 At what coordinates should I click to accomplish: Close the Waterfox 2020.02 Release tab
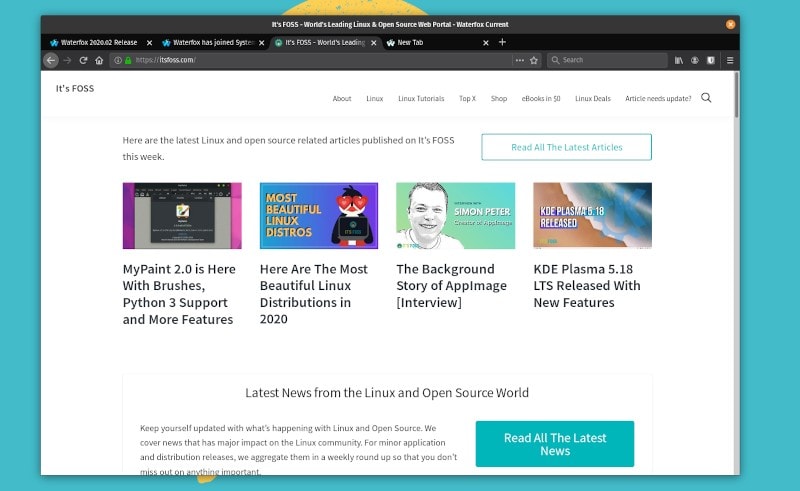(x=149, y=43)
